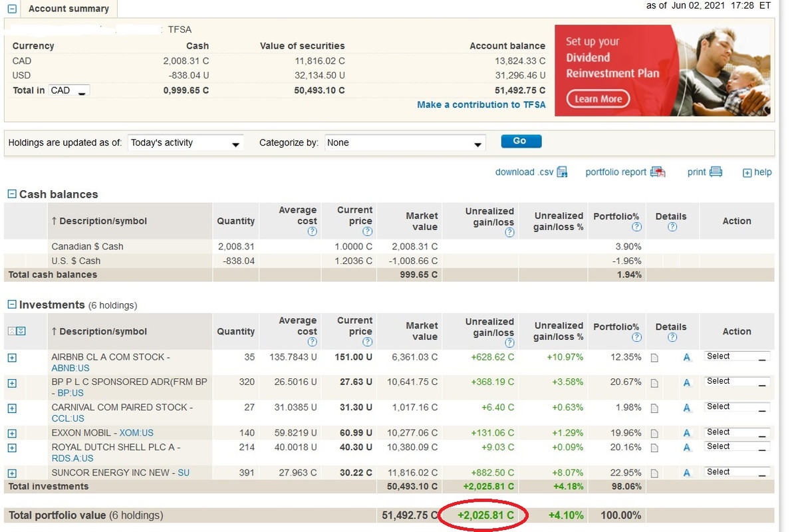Viewport: 794px width, 532px height.
Task: Open details document icon for SUNCOR ENERGY
Action: [x=654, y=473]
